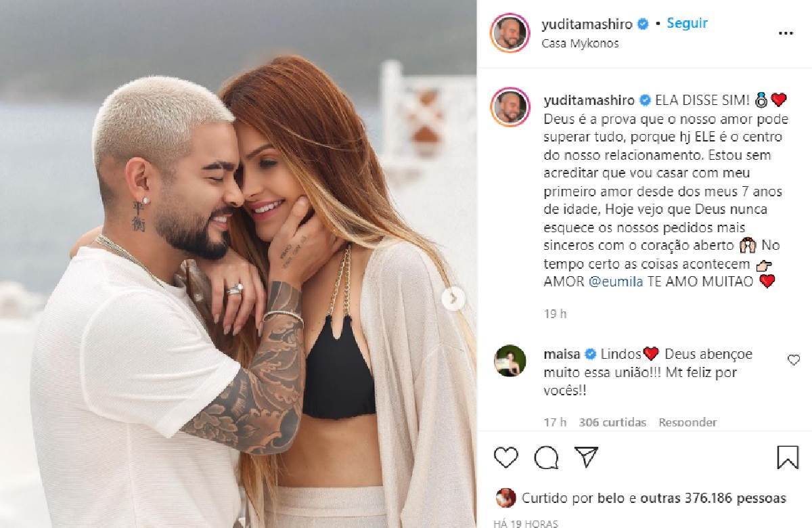Like the post with the heart icon

coord(505,458)
